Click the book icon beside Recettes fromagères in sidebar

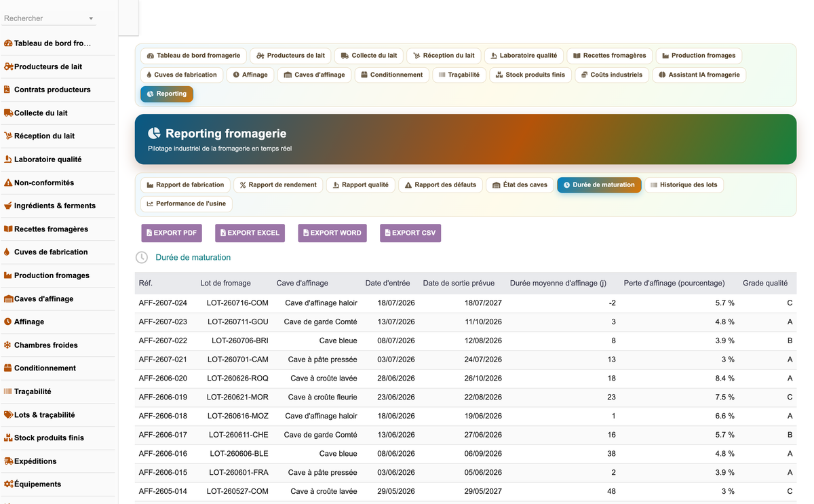[x=8, y=229]
